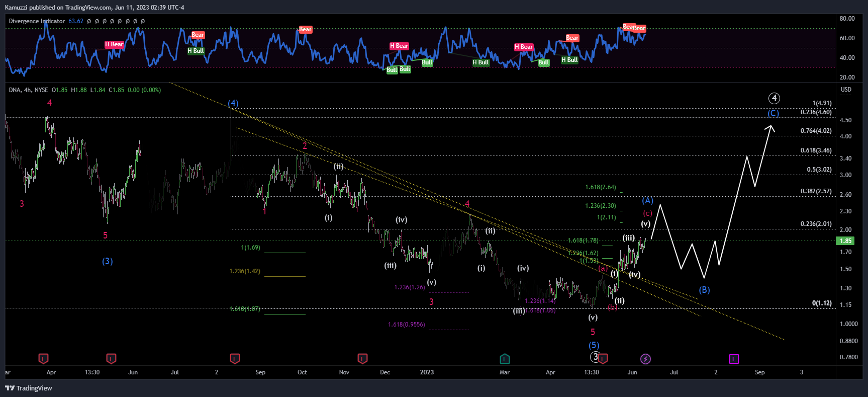The image size is (868, 397).
Task: Click the green extension label 1(1.69)
Action: tap(251, 248)
